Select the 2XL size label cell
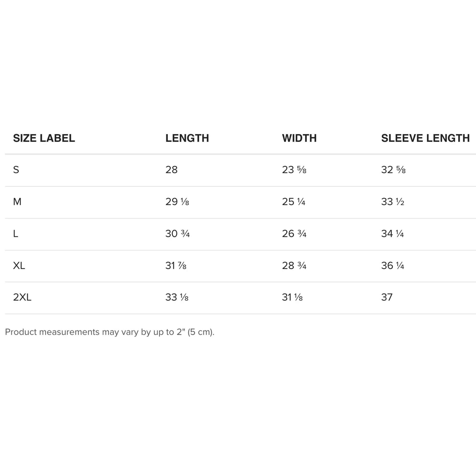Image resolution: width=476 pixels, height=476 pixels. point(22,297)
